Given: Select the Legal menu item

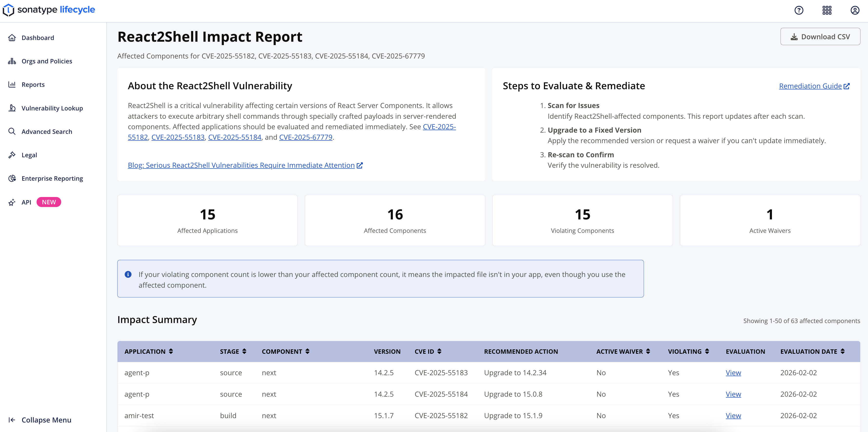Looking at the screenshot, I should pos(29,155).
